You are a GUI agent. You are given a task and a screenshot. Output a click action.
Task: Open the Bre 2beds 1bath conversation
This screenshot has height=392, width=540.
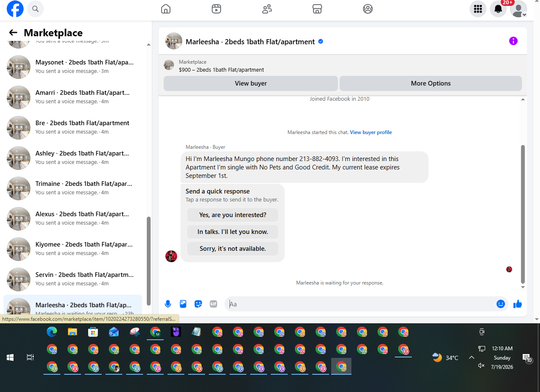point(73,128)
